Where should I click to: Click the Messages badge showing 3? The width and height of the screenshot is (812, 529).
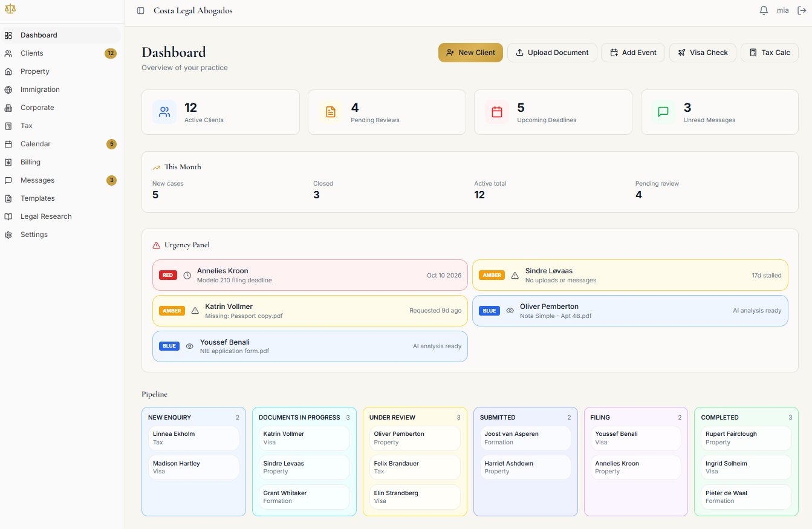click(x=111, y=180)
